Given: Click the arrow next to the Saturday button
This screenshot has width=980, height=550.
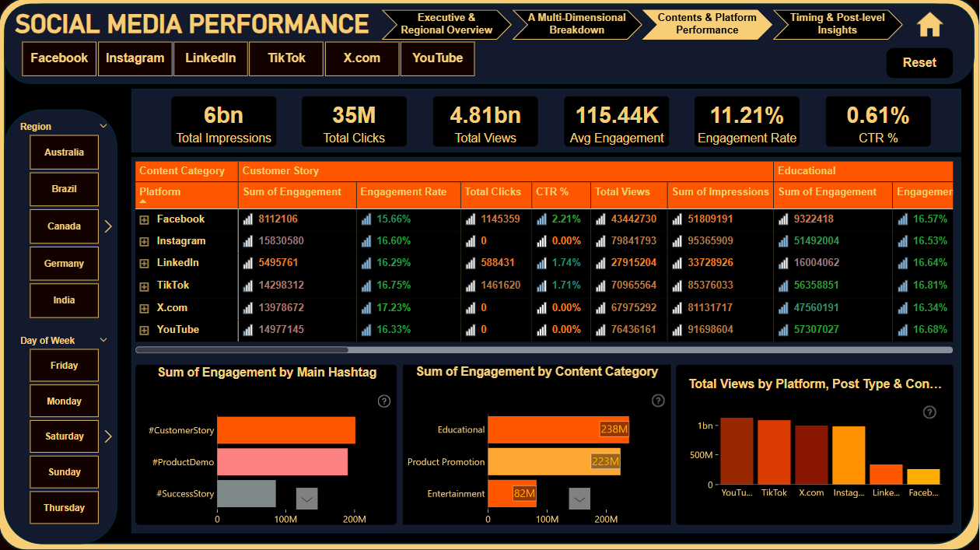Looking at the screenshot, I should coord(108,436).
